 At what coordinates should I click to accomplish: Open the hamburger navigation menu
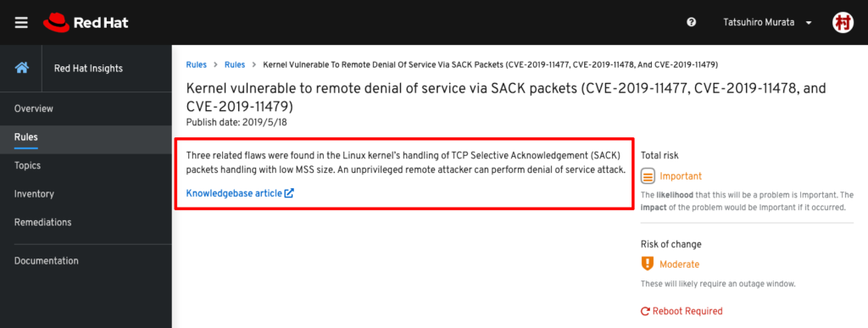tap(21, 23)
